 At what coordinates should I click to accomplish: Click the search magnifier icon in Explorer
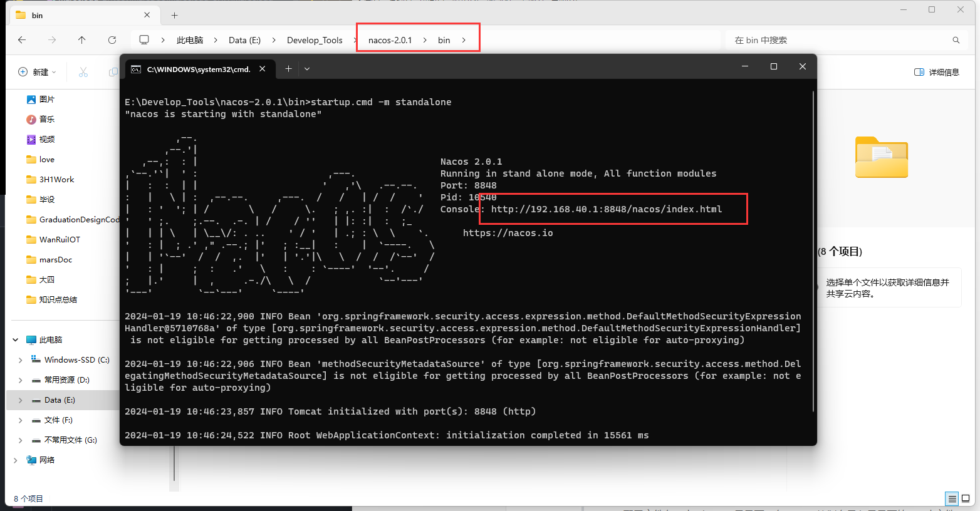coord(956,40)
